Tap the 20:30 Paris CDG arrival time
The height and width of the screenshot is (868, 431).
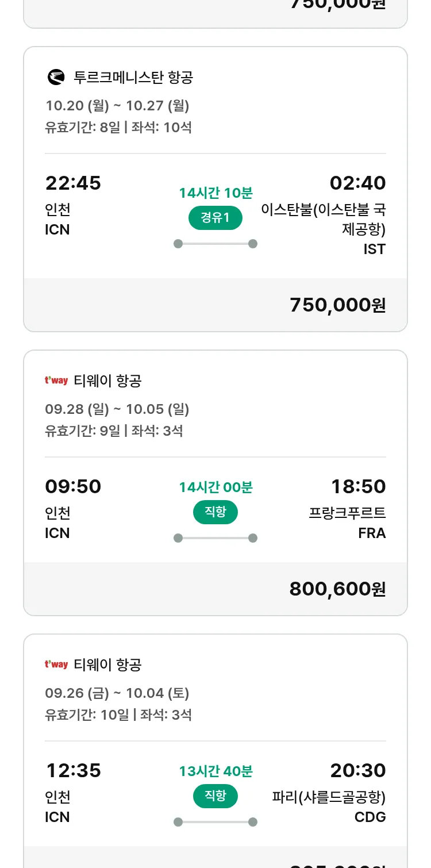tap(357, 770)
